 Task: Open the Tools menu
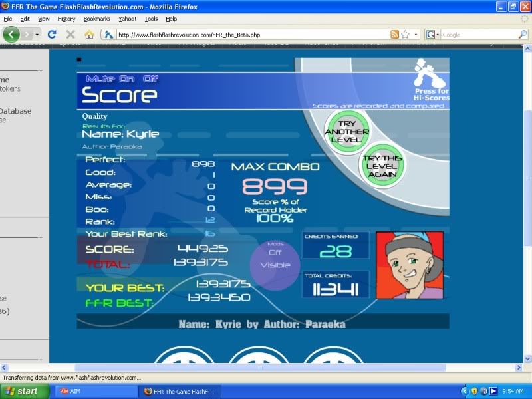(x=151, y=19)
